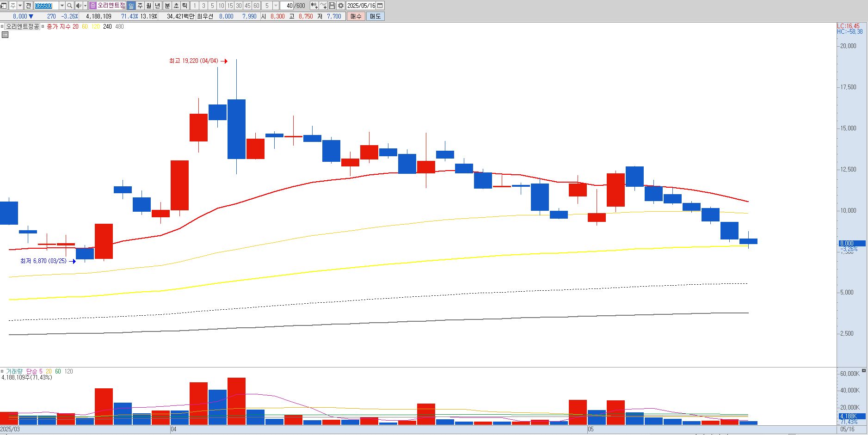The width and height of the screenshot is (868, 435).
Task: Click the 2025/05/16 date field
Action: coord(361,6)
